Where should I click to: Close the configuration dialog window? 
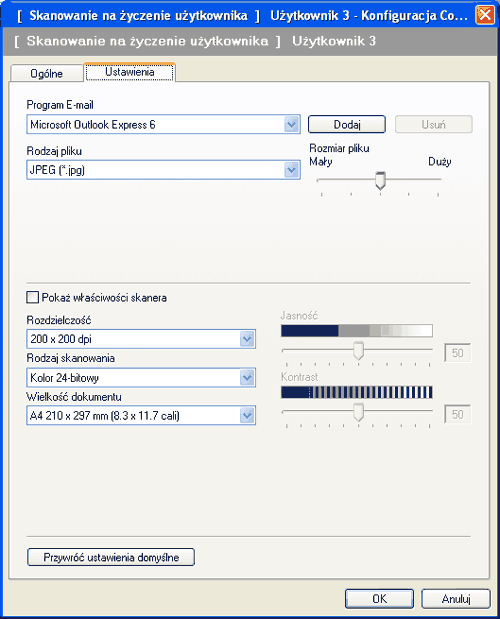click(485, 15)
